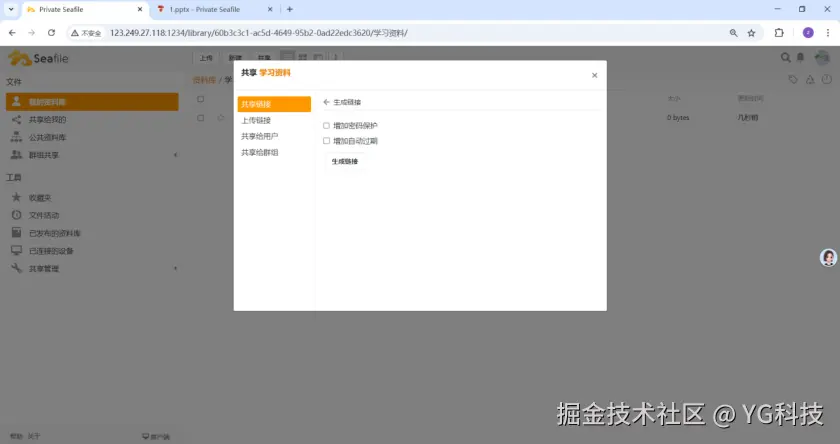Click the 共享 toolbar button

click(x=264, y=57)
